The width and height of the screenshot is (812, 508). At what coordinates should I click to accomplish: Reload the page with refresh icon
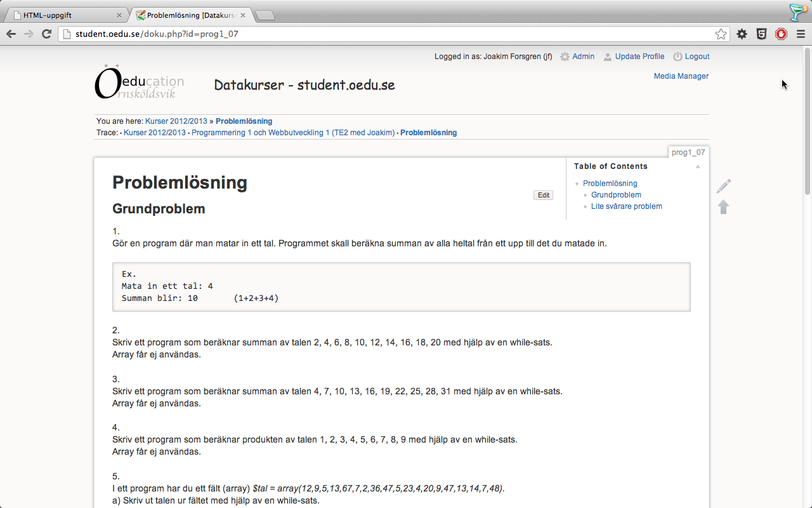click(x=46, y=34)
